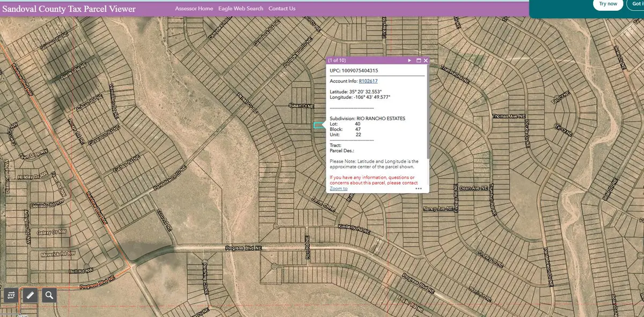Image resolution: width=644 pixels, height=317 pixels.
Task: Open account R102617 link
Action: tap(368, 81)
